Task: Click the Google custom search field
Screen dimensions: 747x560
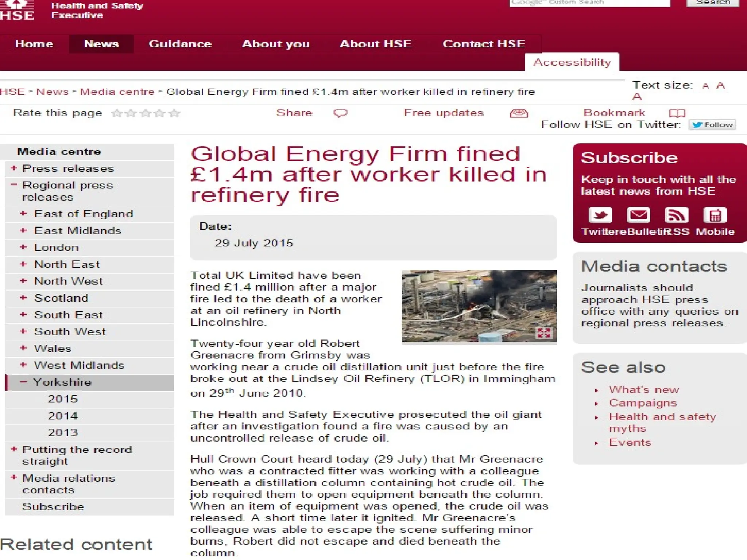Action: [x=589, y=3]
